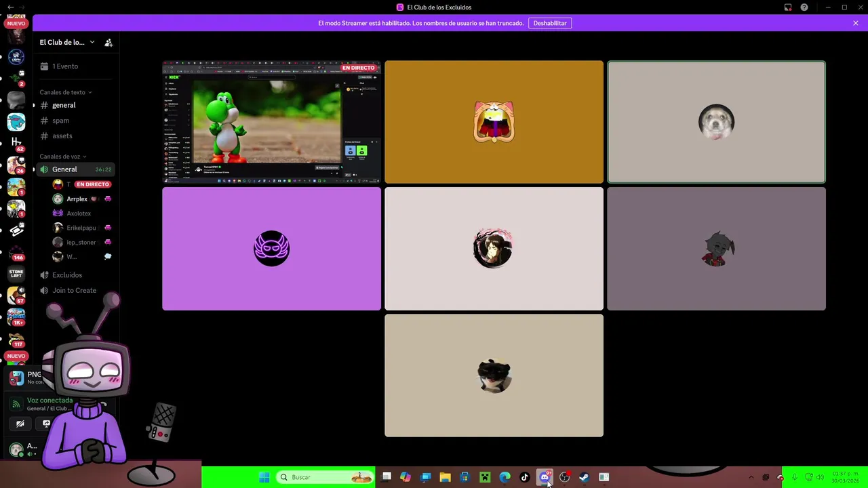Open Microsoft Edge from the taskbar
This screenshot has height=488, width=868.
pyautogui.click(x=505, y=477)
